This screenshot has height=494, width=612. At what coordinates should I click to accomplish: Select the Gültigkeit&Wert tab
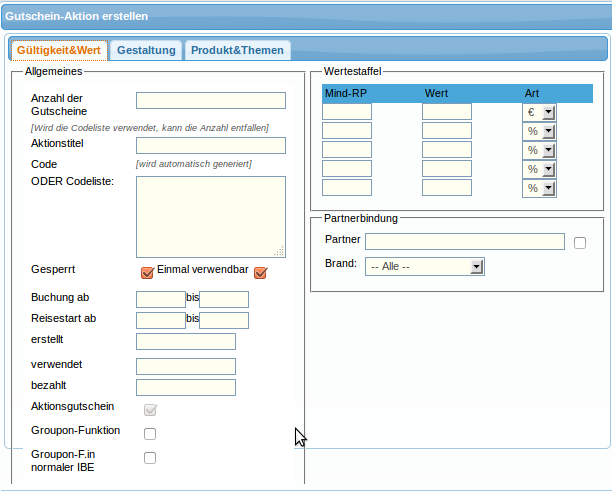tap(61, 50)
